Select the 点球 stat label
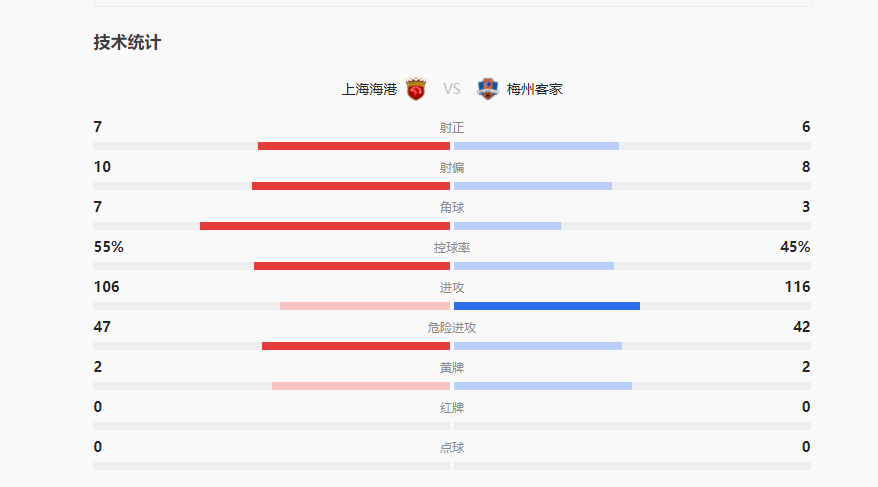878x487 pixels. click(x=452, y=448)
